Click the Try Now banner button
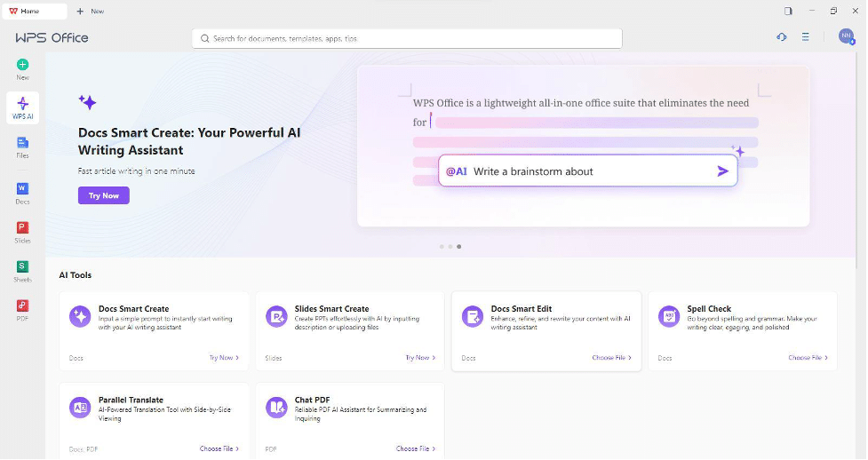868x460 pixels. (x=104, y=195)
